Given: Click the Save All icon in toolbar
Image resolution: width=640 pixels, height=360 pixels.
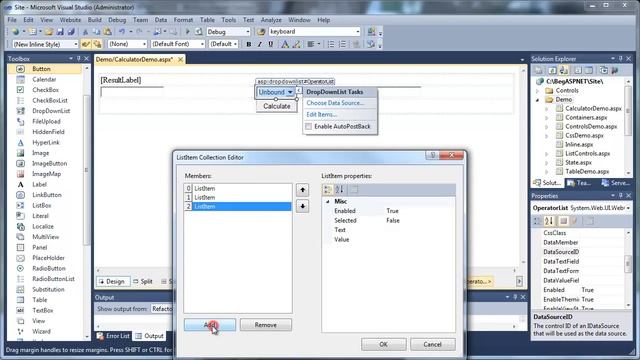Looking at the screenshot, I should (71, 32).
